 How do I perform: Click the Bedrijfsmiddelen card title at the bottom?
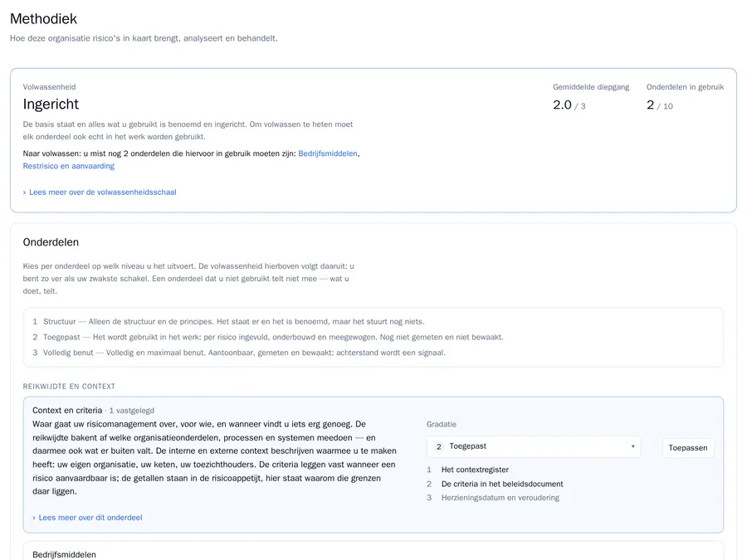(64, 554)
